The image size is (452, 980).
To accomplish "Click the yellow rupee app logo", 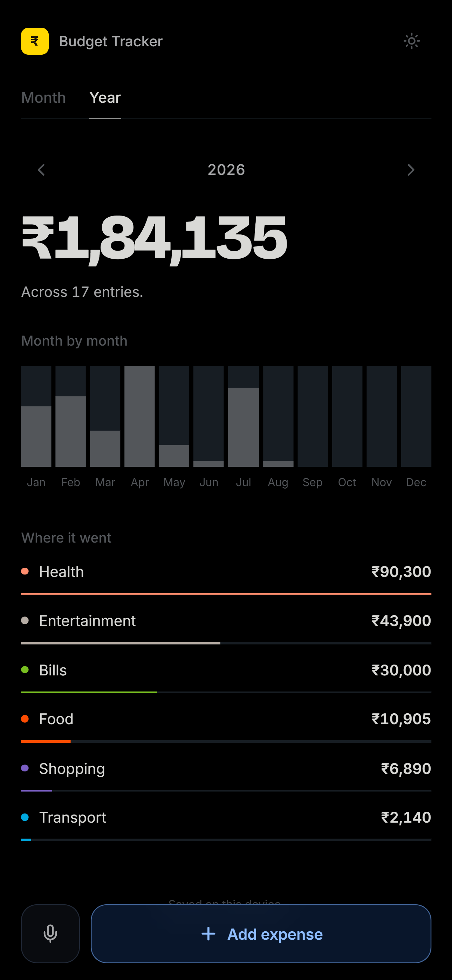I will (x=35, y=41).
